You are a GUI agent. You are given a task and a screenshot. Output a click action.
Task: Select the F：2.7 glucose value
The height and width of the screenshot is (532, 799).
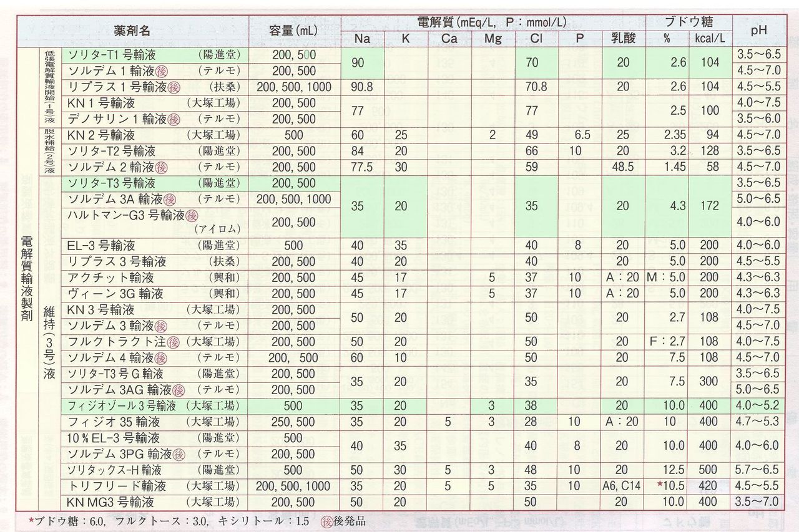pyautogui.click(x=668, y=342)
